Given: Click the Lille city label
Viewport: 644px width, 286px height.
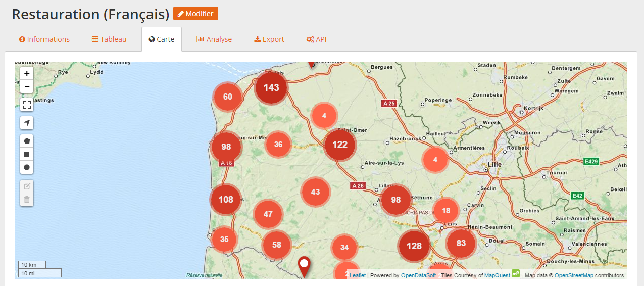Looking at the screenshot, I should [494, 165].
